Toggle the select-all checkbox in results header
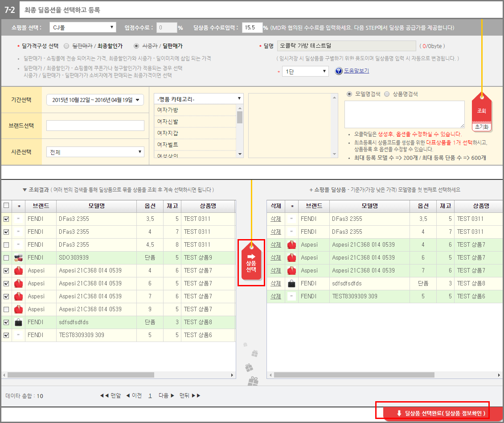Viewport: 504px width, 423px height. tap(6, 206)
